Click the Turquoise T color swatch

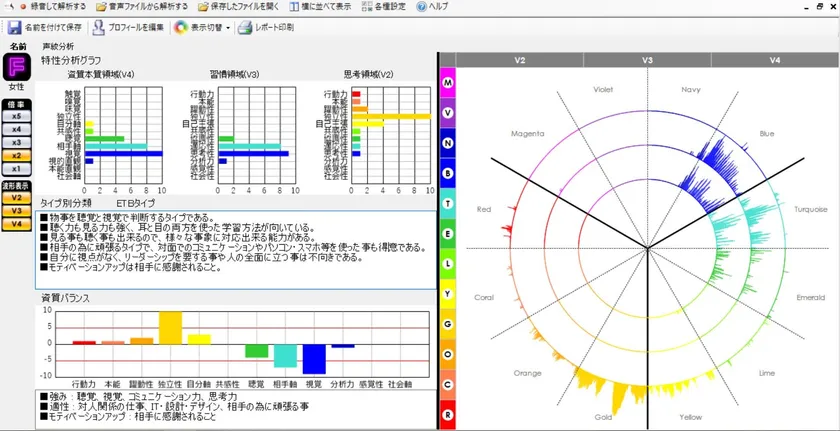tap(447, 203)
